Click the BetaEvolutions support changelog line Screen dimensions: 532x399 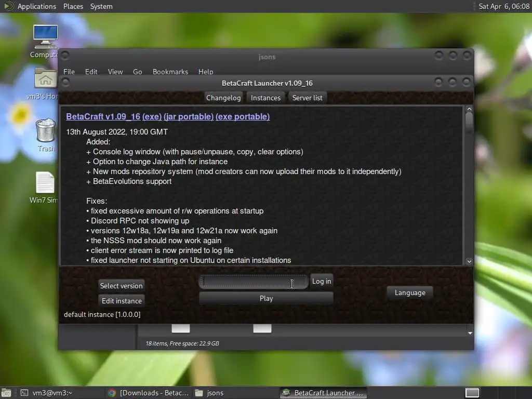[x=129, y=181]
